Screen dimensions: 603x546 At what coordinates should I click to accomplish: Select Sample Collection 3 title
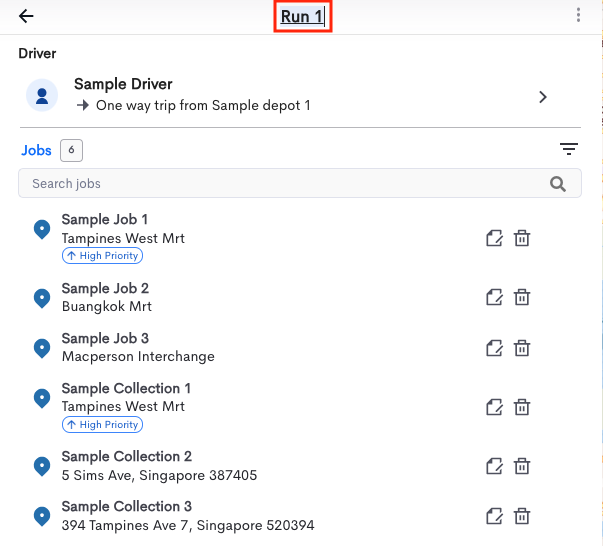pos(127,506)
